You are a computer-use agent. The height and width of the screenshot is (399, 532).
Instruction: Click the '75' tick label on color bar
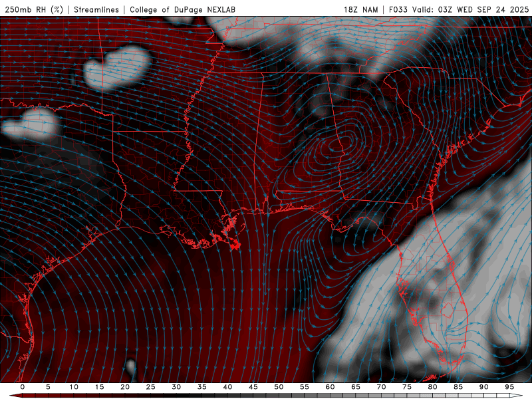coord(407,387)
